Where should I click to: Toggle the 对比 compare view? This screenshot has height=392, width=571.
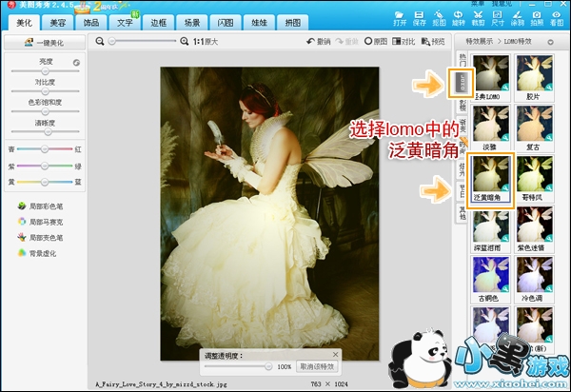tap(404, 42)
